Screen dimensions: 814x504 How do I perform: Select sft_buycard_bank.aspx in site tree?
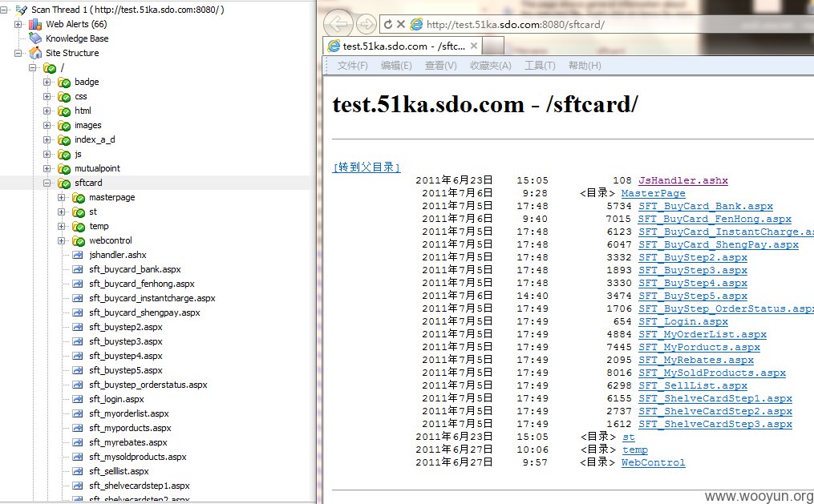tap(135, 270)
